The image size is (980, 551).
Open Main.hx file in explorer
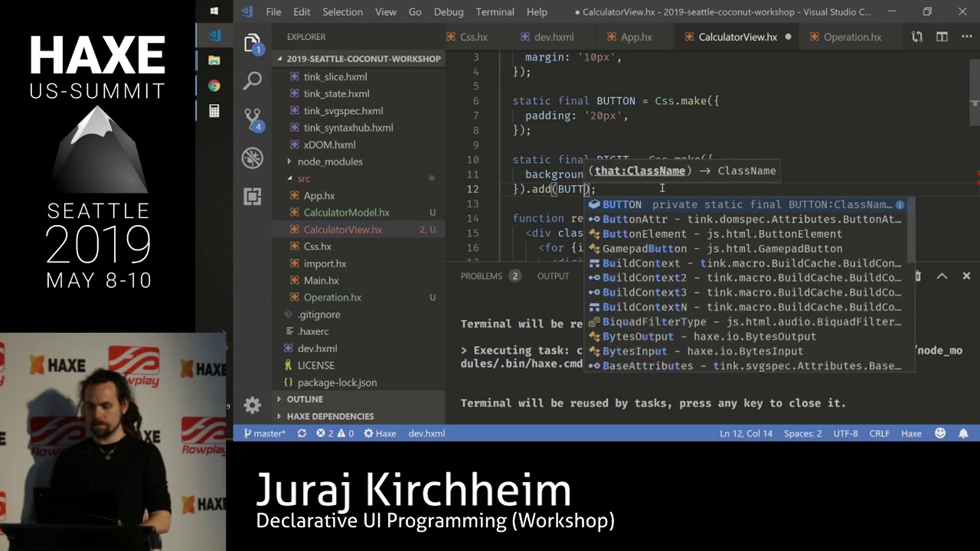coord(321,280)
